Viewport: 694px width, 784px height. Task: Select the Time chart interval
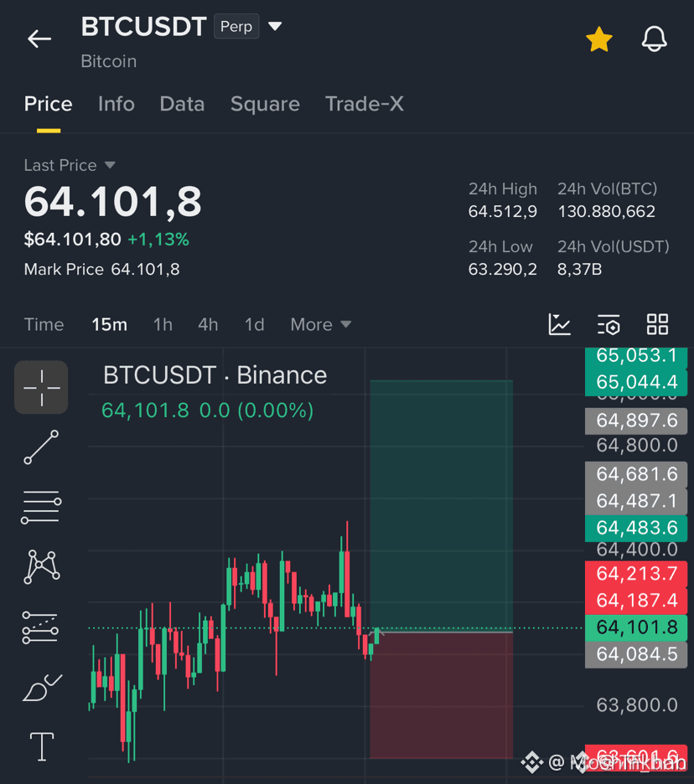pos(44,324)
